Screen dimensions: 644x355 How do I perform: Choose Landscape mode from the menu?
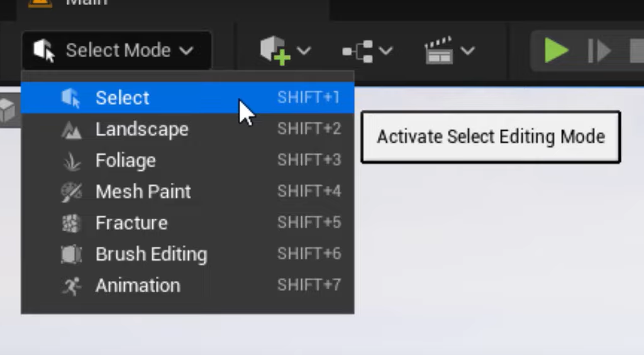(187, 129)
